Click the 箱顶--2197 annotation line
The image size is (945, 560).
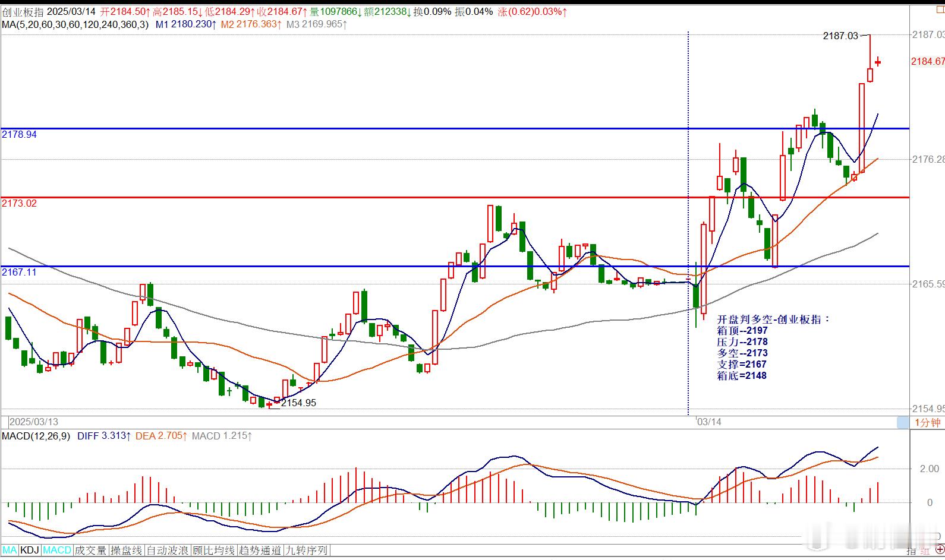(742, 330)
